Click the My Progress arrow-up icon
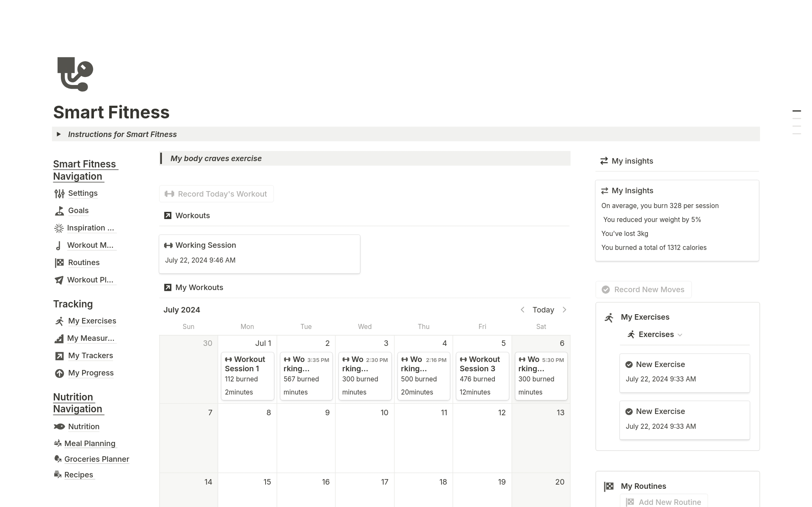Image resolution: width=812 pixels, height=507 pixels. coord(59,373)
